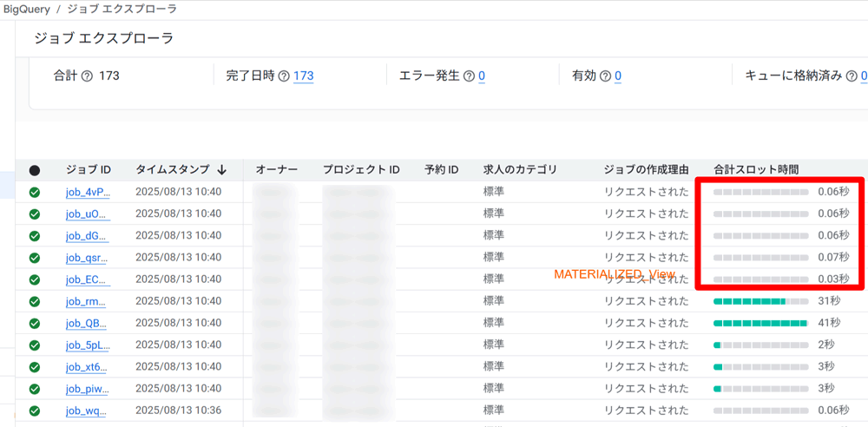Viewport: 868px width, 427px height.
Task: Click the 合計スロット時間 column header
Action: click(x=756, y=169)
